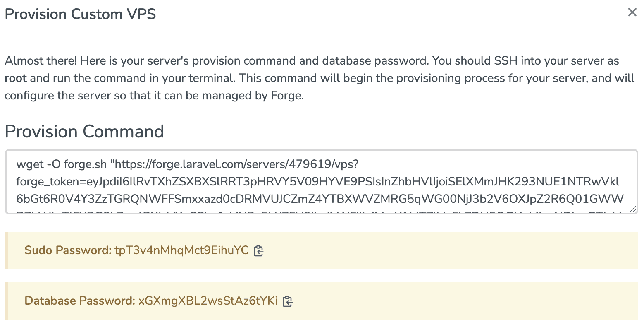Image resolution: width=644 pixels, height=327 pixels.
Task: Click the "Sudo Password:" label
Action: tap(68, 250)
